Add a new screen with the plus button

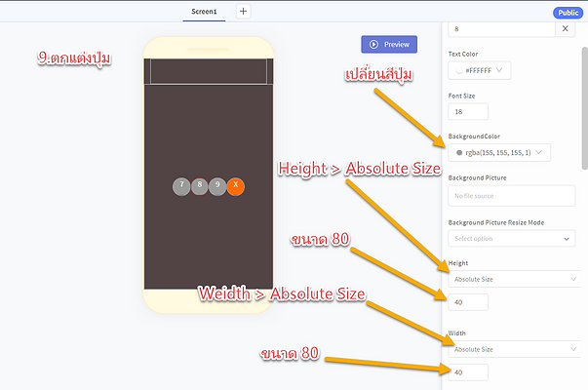click(244, 12)
